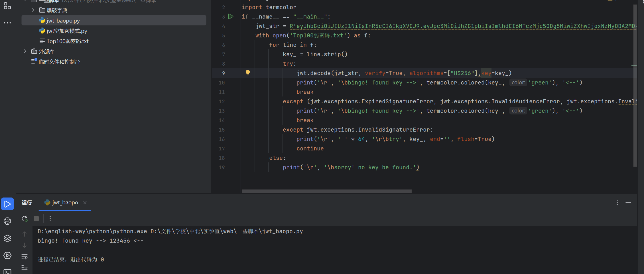Click the run gutter arrow at line 3
Screen dimensions: 644x274
231,17
